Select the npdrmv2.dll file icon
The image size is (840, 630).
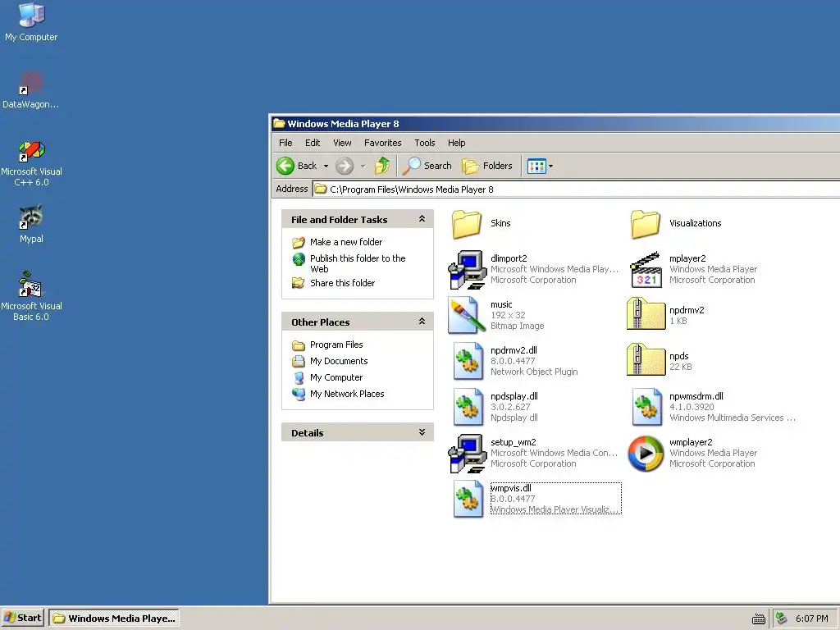coord(468,361)
